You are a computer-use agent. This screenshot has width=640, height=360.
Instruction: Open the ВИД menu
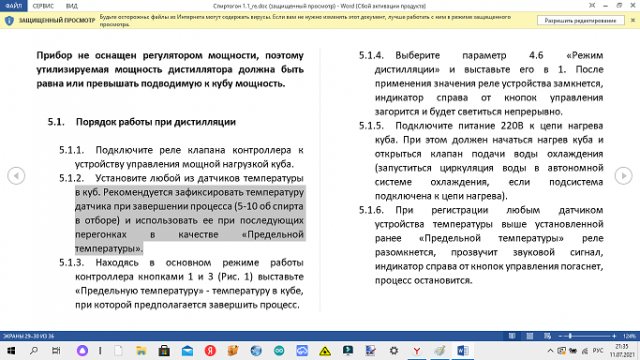[71, 6]
